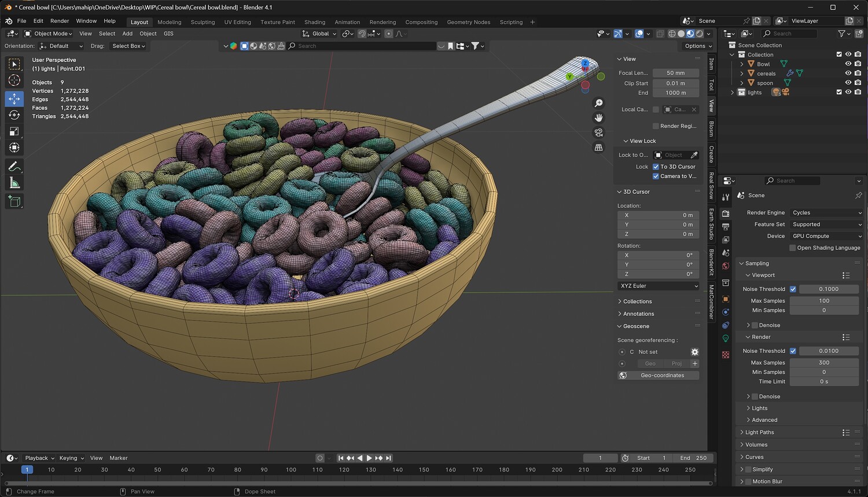Activate the Scale tool

click(x=14, y=132)
